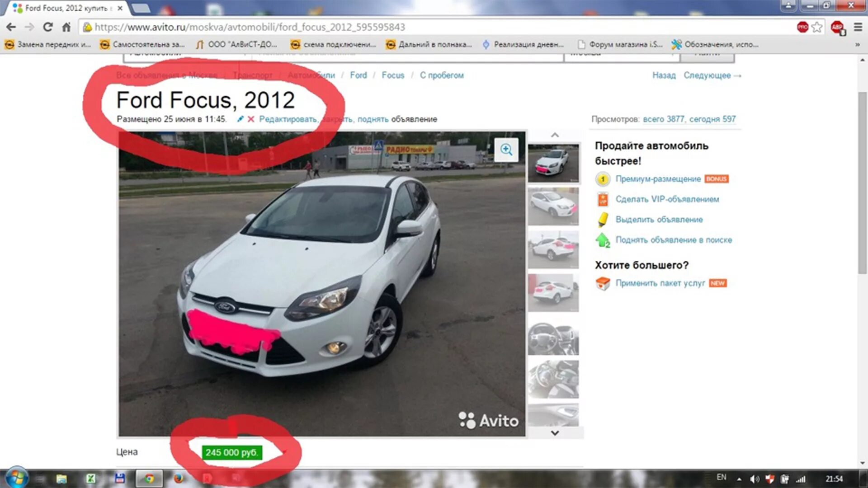This screenshot has height=488, width=868.
Task: Click 'Применить пакет услуг' link
Action: pos(660,283)
